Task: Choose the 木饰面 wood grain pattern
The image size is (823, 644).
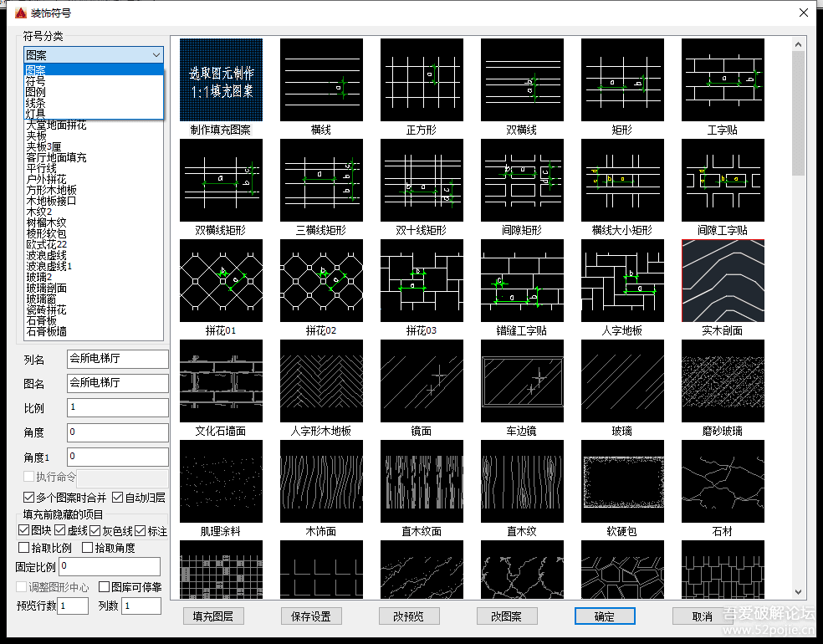Action: click(x=321, y=481)
